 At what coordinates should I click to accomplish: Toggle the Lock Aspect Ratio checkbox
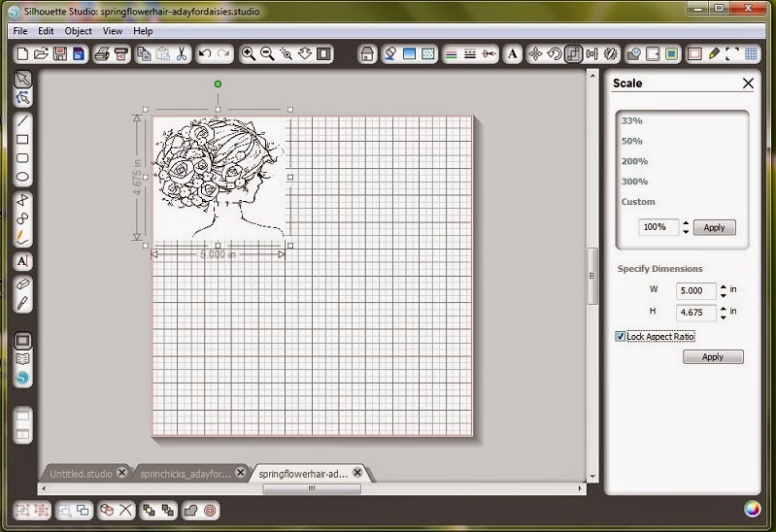(620, 337)
